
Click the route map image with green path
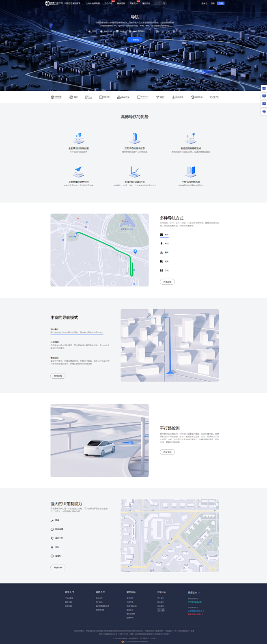[99, 250]
